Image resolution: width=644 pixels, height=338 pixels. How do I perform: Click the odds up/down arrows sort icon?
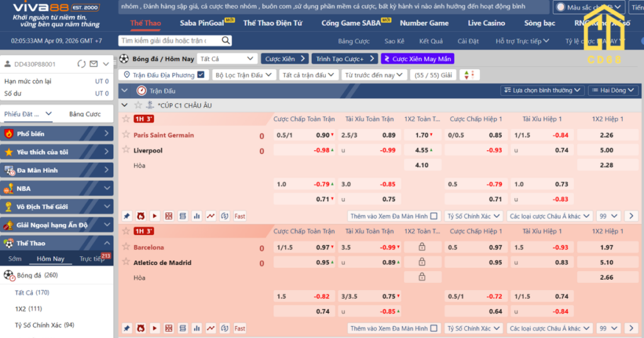pyautogui.click(x=469, y=75)
